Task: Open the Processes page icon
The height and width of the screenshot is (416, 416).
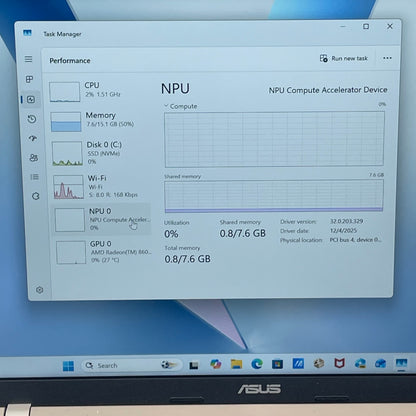Action: click(x=30, y=79)
